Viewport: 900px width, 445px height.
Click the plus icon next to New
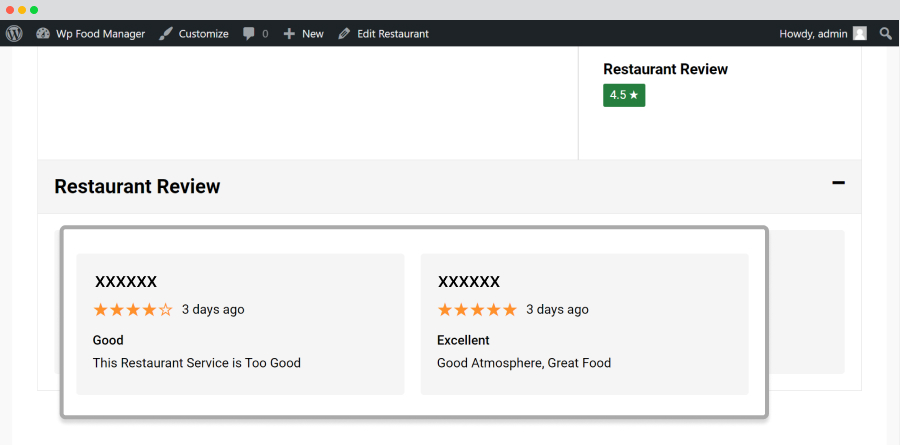click(289, 34)
